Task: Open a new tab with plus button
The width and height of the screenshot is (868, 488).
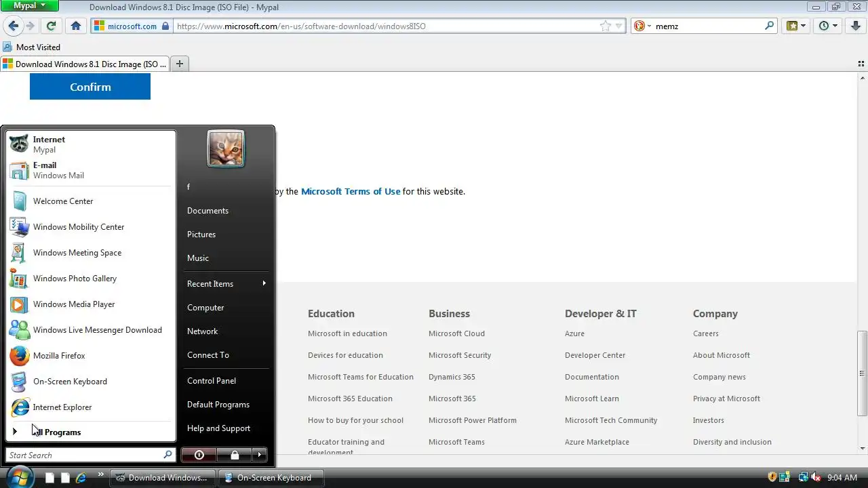Action: (180, 64)
